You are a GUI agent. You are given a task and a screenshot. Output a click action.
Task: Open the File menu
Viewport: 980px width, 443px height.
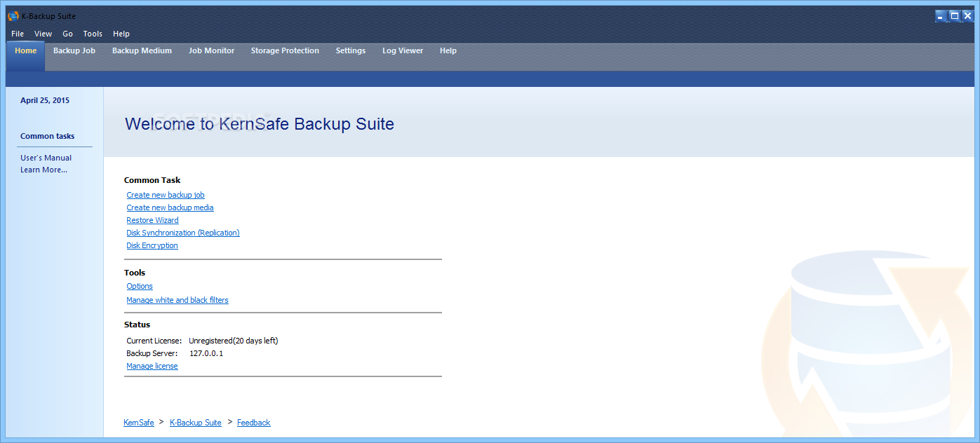[18, 34]
